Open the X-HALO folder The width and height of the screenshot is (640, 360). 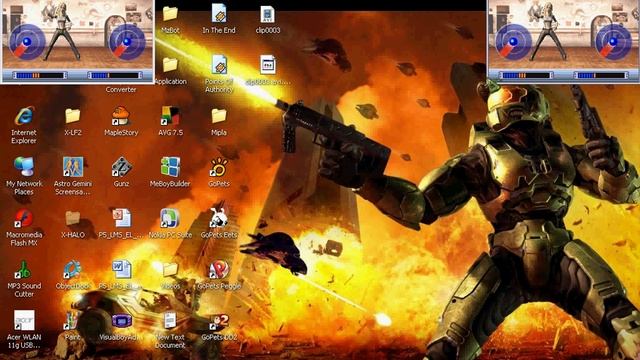click(73, 218)
